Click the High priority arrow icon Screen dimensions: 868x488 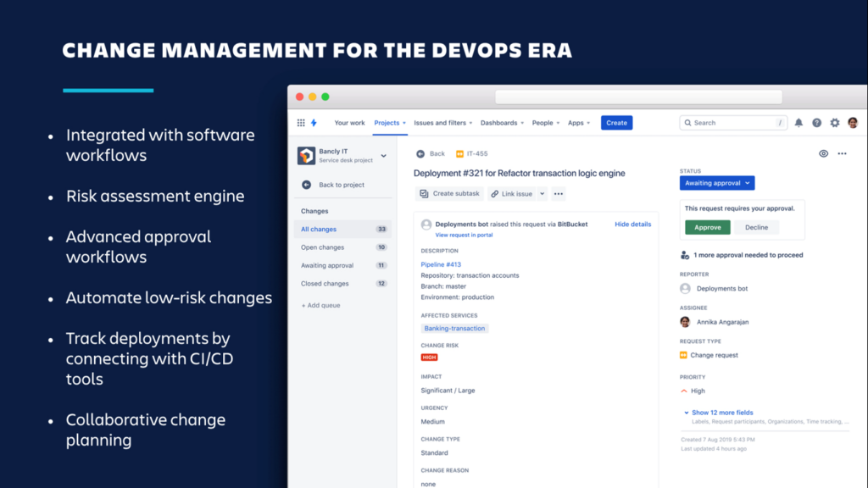[684, 391]
